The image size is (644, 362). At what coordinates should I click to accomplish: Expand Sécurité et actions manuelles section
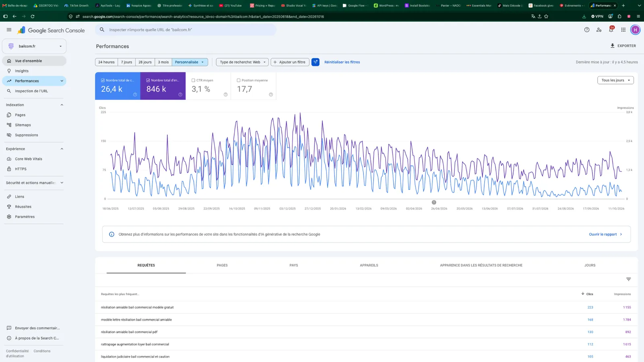[x=62, y=183]
